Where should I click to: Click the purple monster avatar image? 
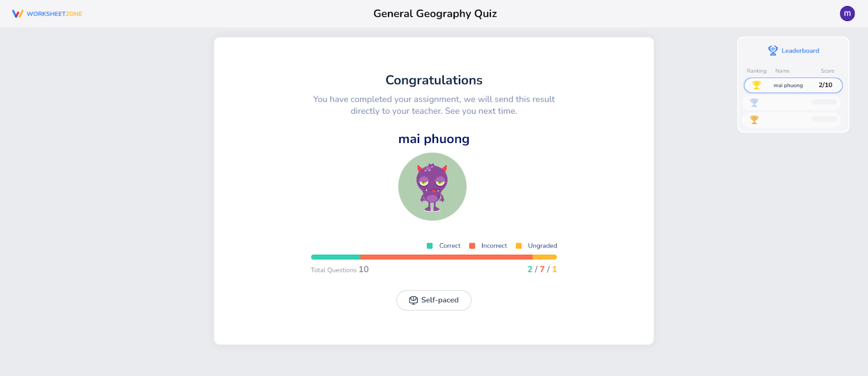point(432,187)
